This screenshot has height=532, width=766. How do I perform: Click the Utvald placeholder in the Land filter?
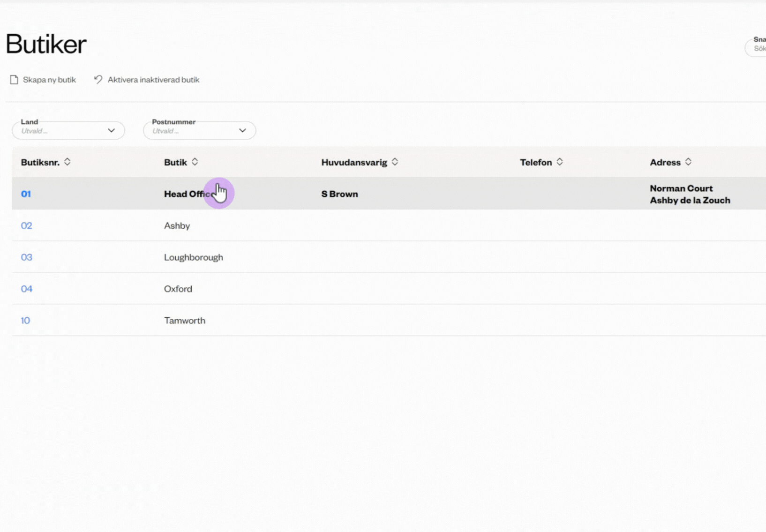[34, 131]
